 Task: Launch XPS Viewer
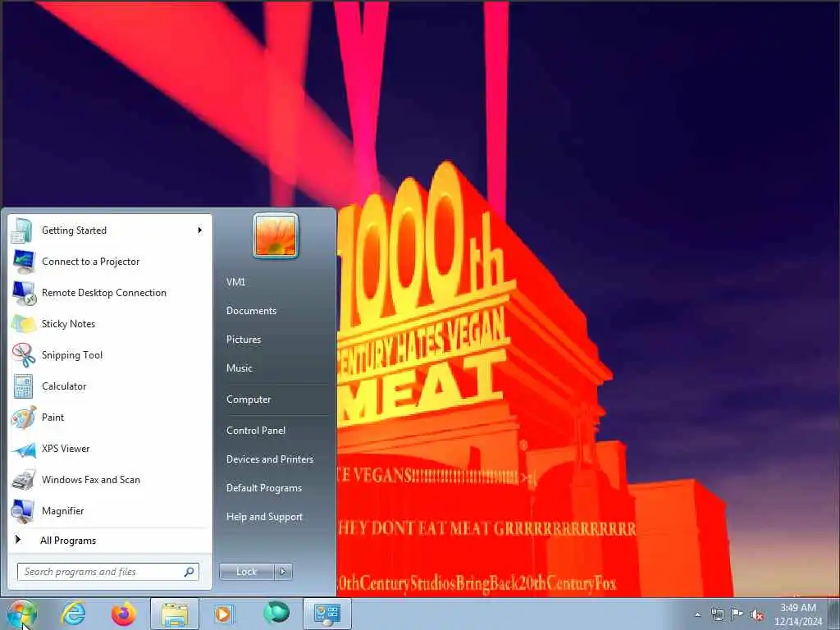click(110, 449)
